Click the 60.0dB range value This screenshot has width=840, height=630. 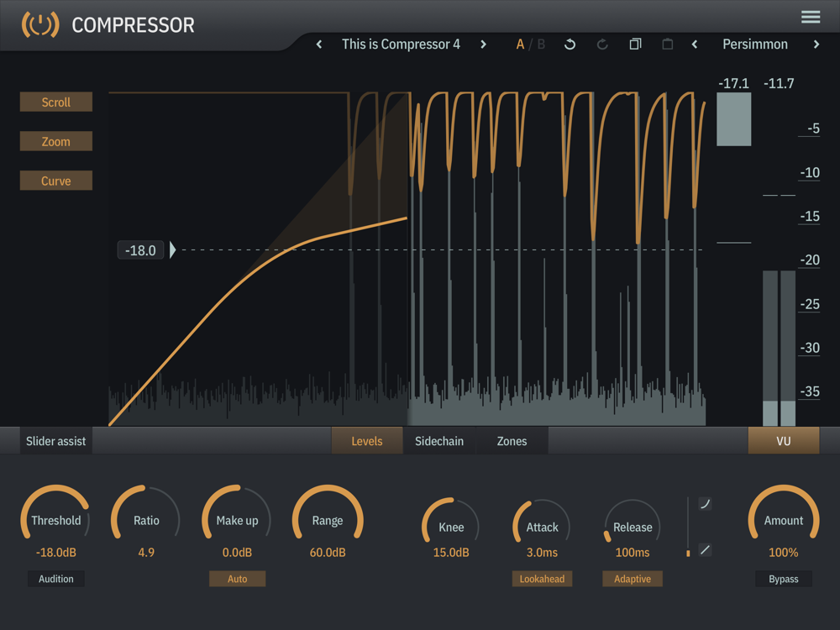(328, 553)
